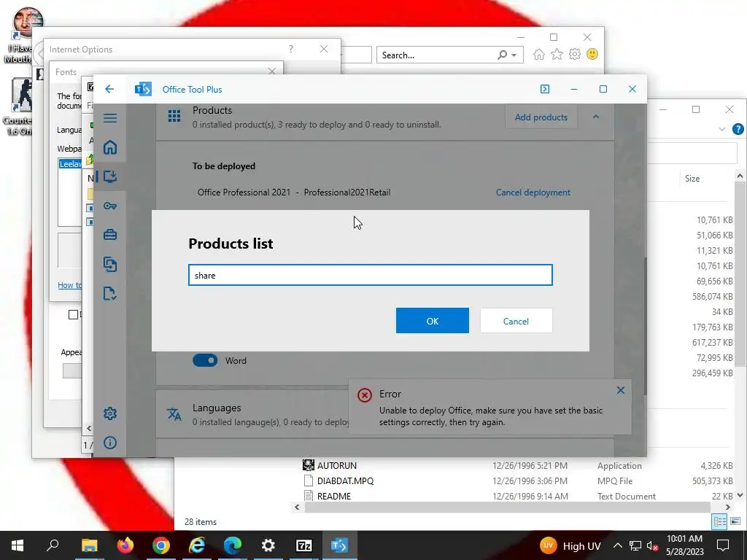Screen dimensions: 747x560
Task: Go back in Office Tool Plus
Action: [109, 89]
